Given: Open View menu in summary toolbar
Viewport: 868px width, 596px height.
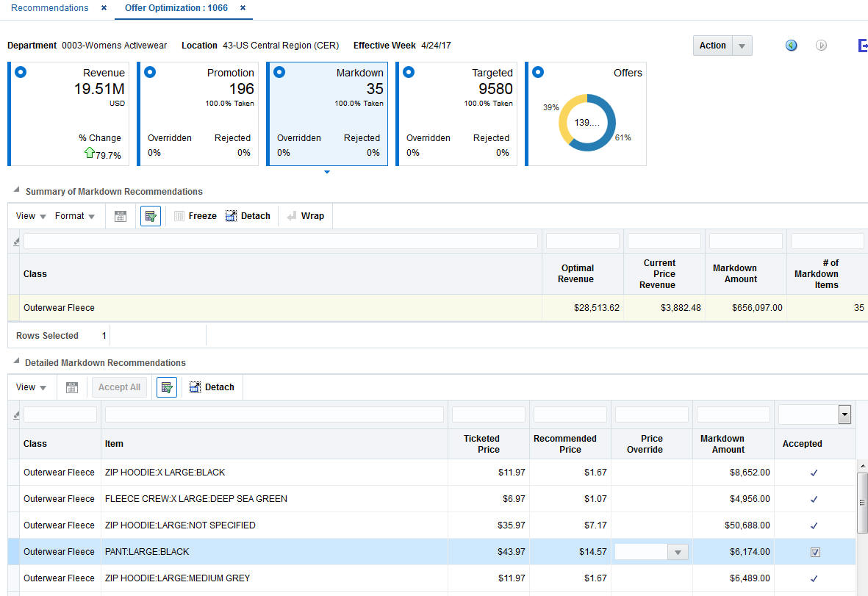Looking at the screenshot, I should [x=30, y=216].
